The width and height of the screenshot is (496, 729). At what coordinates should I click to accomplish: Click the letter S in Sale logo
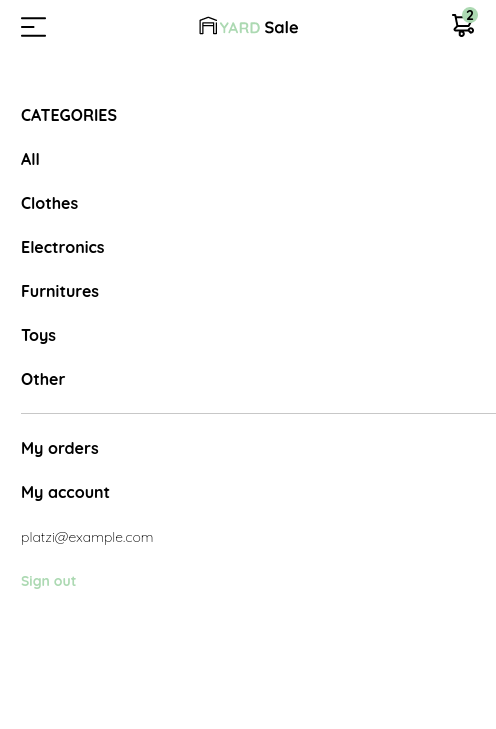(x=269, y=28)
